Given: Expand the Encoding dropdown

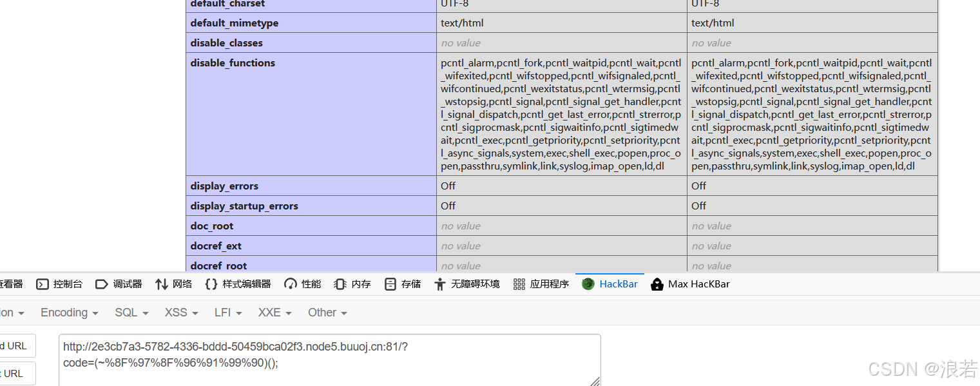Looking at the screenshot, I should click(x=68, y=313).
